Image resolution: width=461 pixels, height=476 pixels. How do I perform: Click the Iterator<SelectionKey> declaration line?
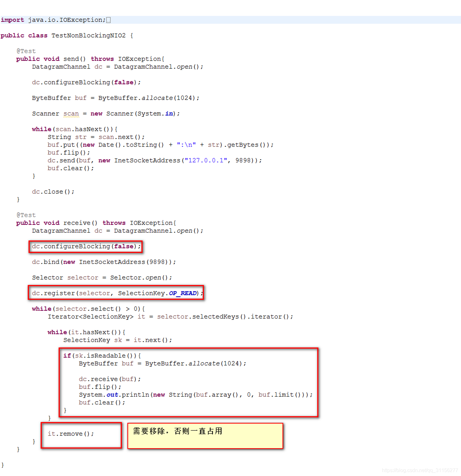click(170, 317)
